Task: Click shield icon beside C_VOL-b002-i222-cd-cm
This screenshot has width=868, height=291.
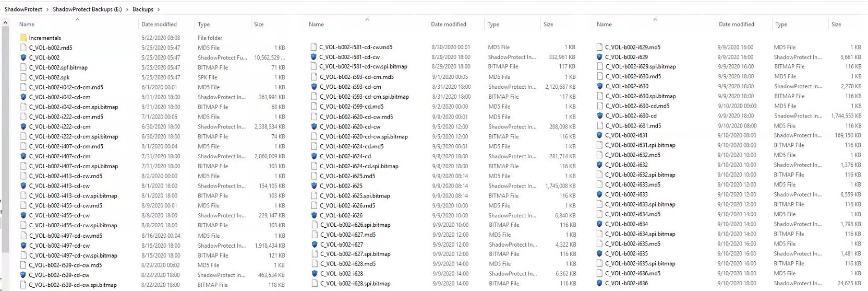Action: tap(23, 126)
